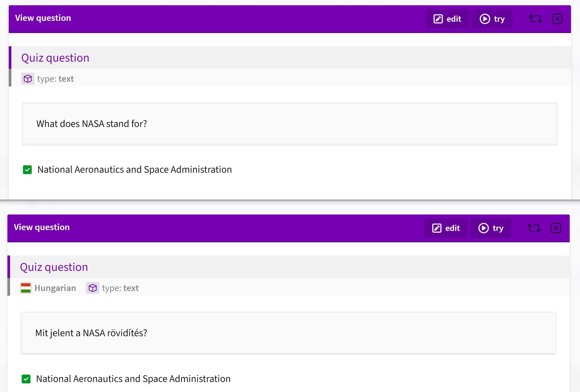Click swap arrows icon in top panel header
Viewport: 580px width, 392px height.
(535, 19)
